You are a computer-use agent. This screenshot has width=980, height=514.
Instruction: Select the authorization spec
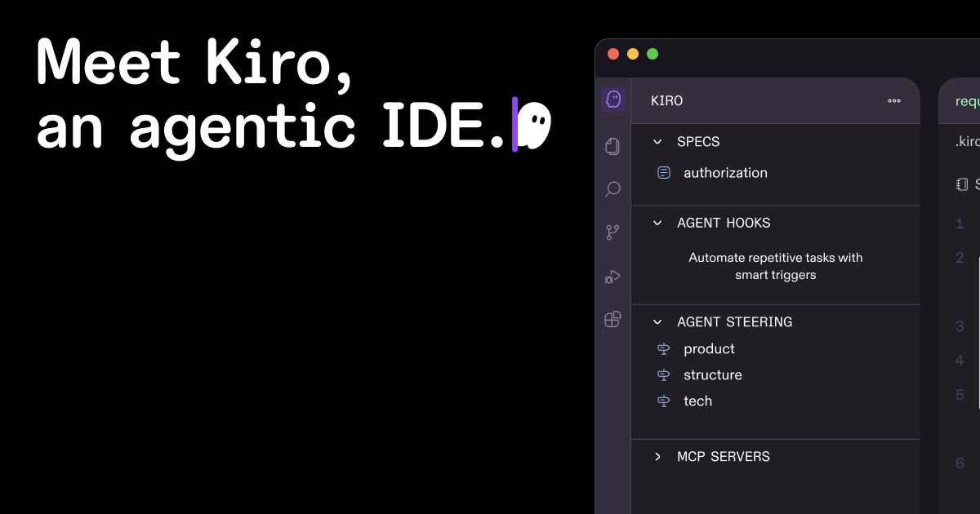[725, 172]
